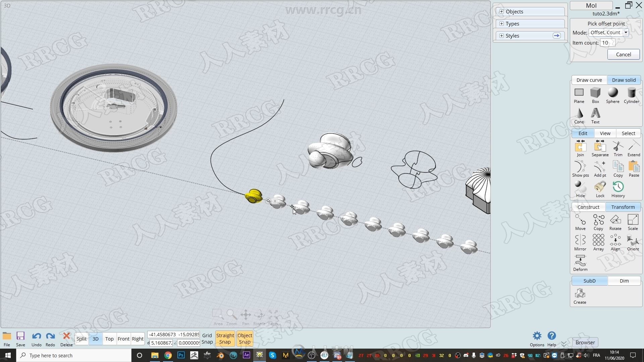The height and width of the screenshot is (362, 644).
Task: Click the Cancel button
Action: click(x=624, y=54)
